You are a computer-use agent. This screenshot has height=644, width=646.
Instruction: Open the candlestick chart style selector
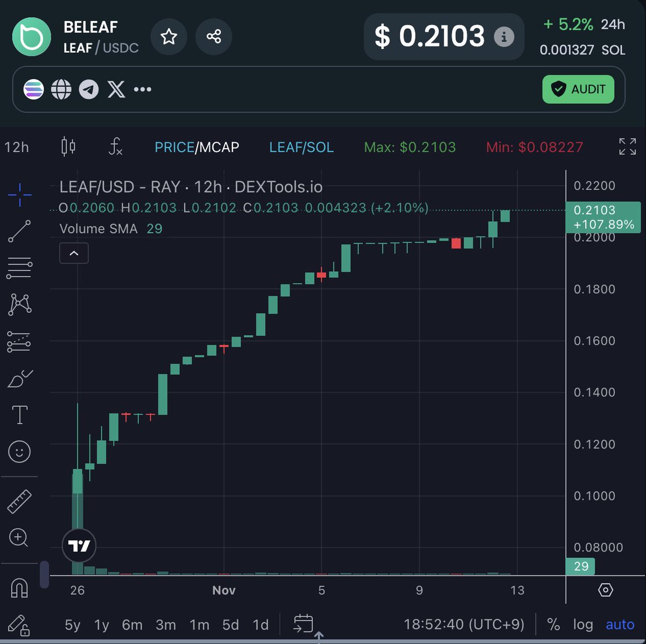(x=68, y=147)
